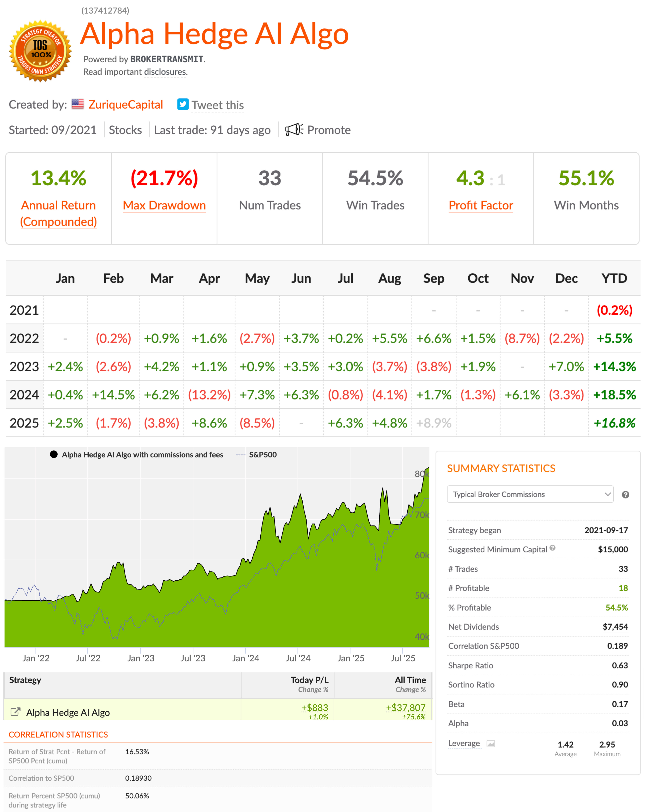Expand the Typical Broker Commissions dropdown
Image resolution: width=650 pixels, height=812 pixels.
coord(530,494)
